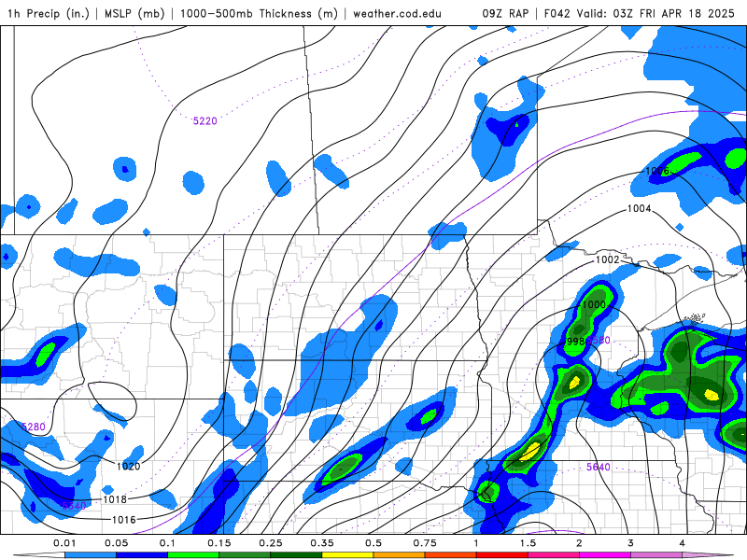Screen dimensions: 747x560
Task: Select the 5220 thickness contour label
Action: click(x=204, y=121)
